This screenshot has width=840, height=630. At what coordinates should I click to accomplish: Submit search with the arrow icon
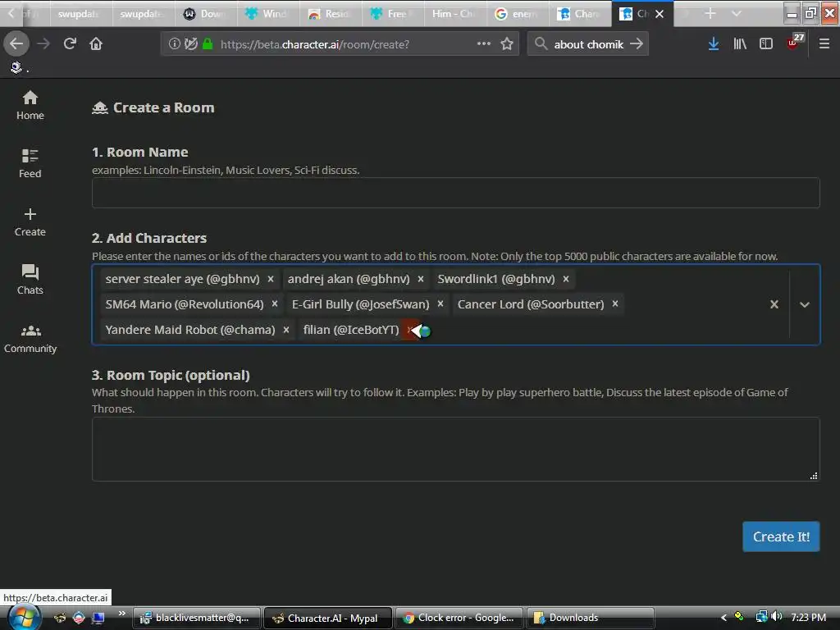(637, 44)
